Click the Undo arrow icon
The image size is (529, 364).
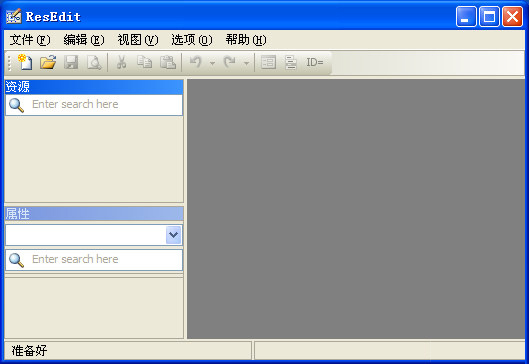[x=196, y=62]
